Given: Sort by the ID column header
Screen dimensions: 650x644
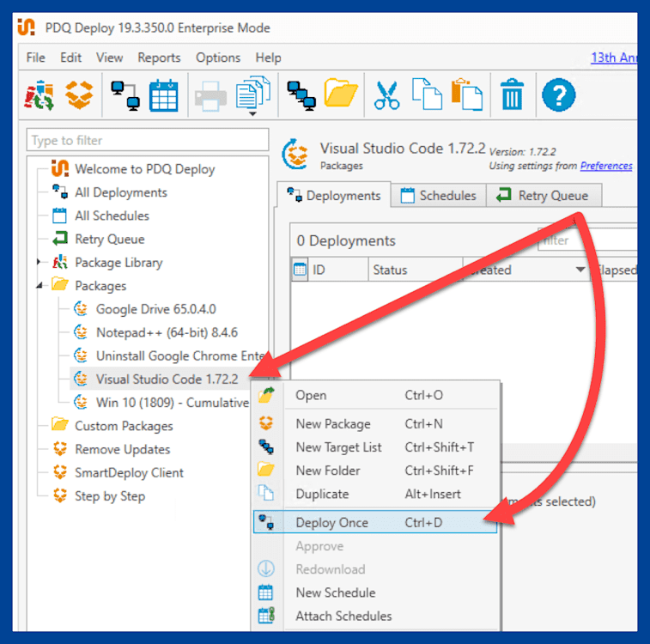Looking at the screenshot, I should click(337, 270).
